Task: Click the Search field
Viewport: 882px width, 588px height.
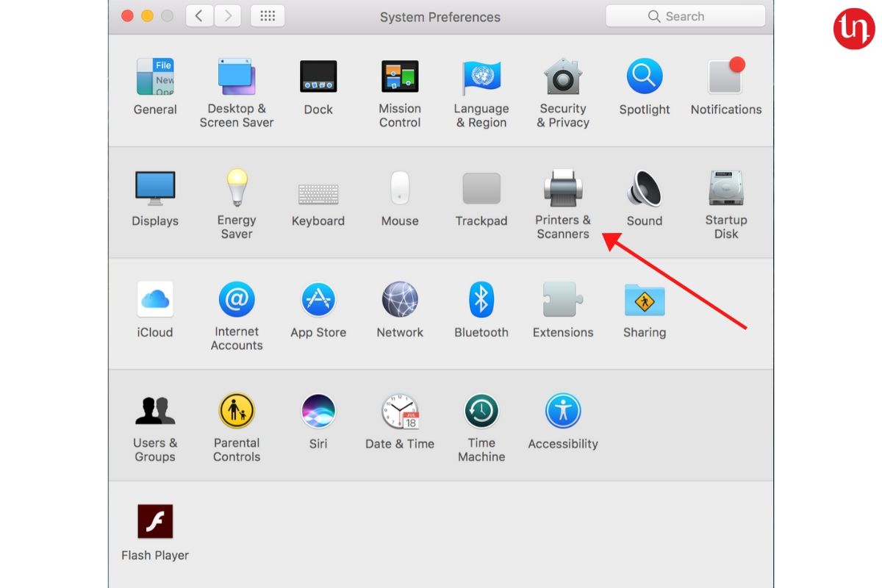Action: (x=685, y=16)
